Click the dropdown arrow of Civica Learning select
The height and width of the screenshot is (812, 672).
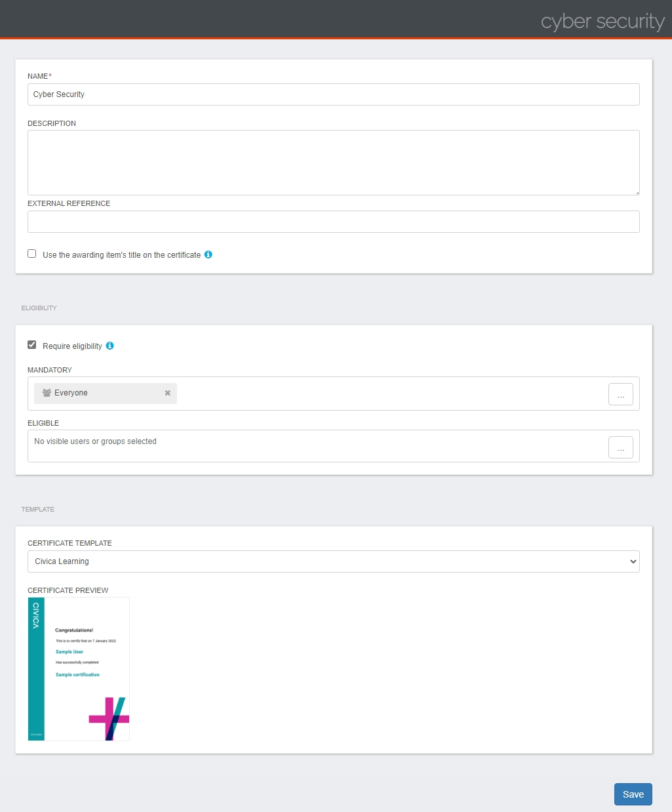(633, 561)
